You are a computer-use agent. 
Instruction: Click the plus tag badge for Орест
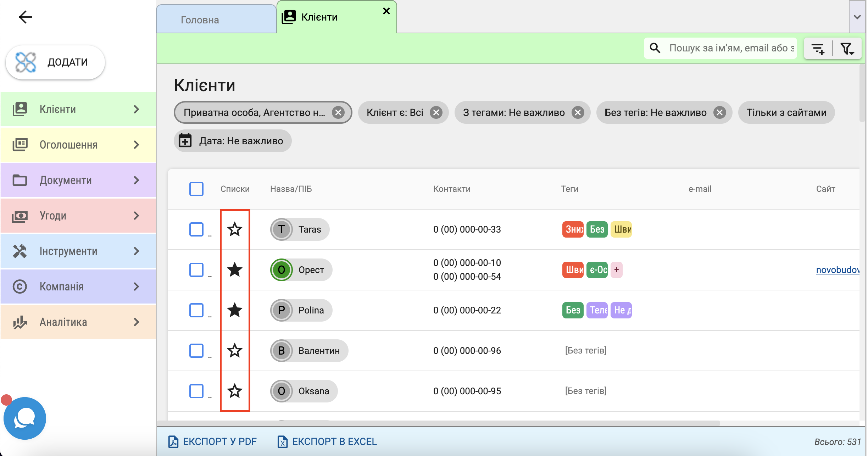tap(617, 270)
